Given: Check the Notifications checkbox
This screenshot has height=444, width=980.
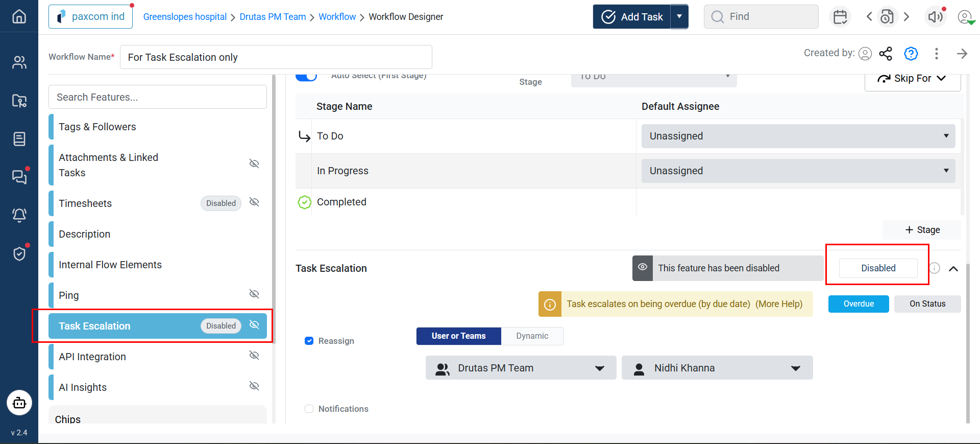Looking at the screenshot, I should (309, 409).
